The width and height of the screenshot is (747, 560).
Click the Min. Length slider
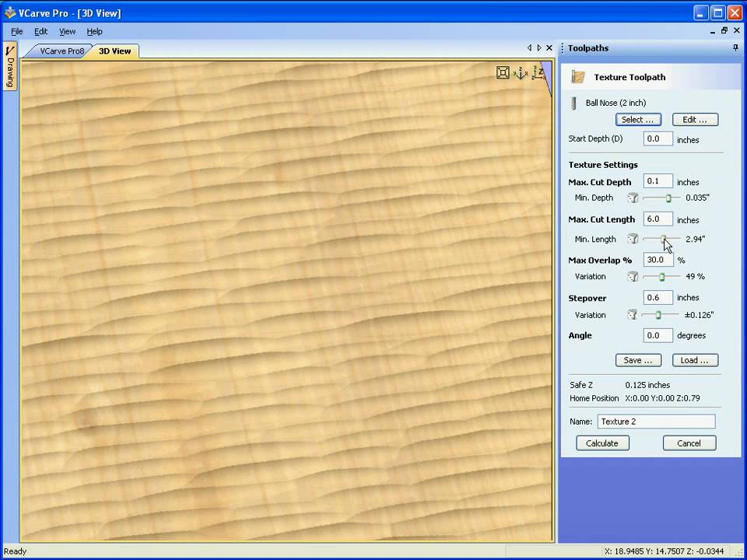point(661,239)
